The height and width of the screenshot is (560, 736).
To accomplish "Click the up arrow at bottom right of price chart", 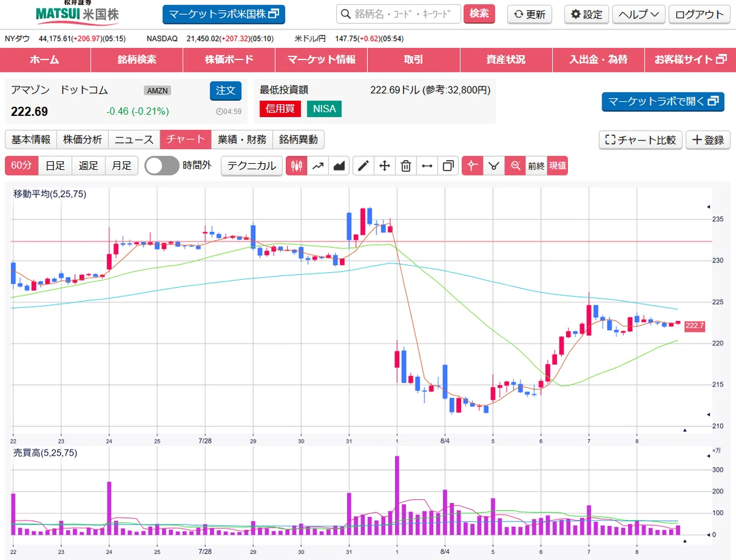I will tap(685, 430).
